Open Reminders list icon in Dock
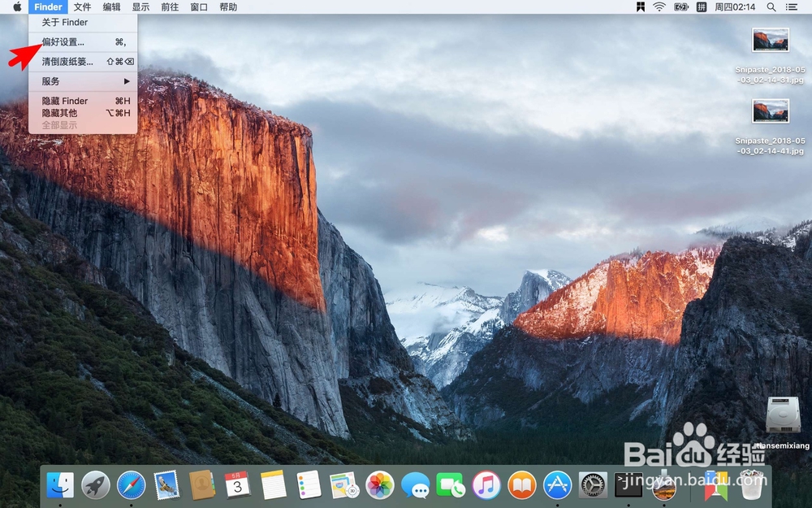 click(309, 485)
